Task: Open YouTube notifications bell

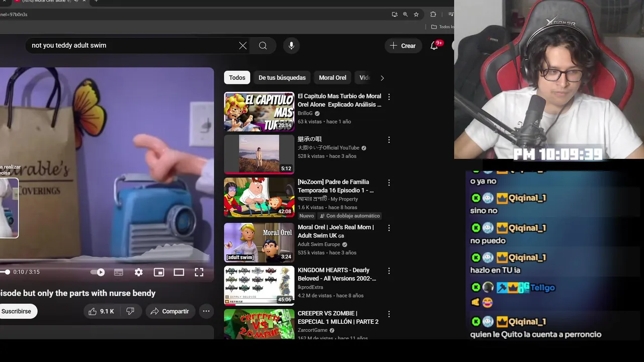Action: click(434, 46)
